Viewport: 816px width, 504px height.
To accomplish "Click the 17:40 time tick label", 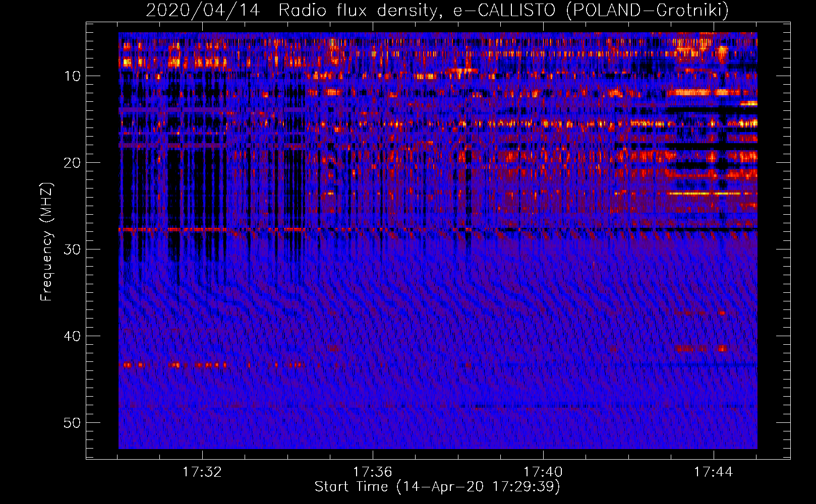I will 543,472.
